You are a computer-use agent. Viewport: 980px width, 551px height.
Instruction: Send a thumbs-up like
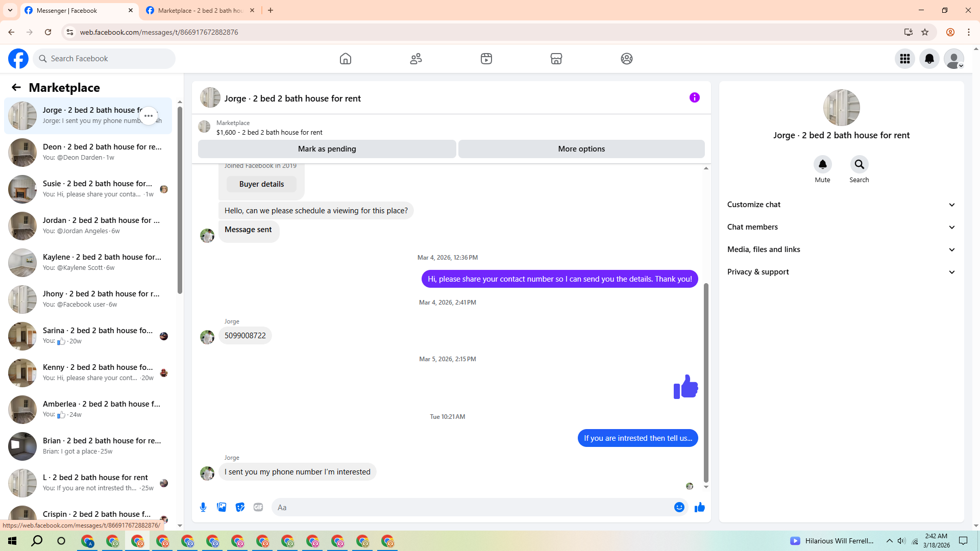(700, 507)
